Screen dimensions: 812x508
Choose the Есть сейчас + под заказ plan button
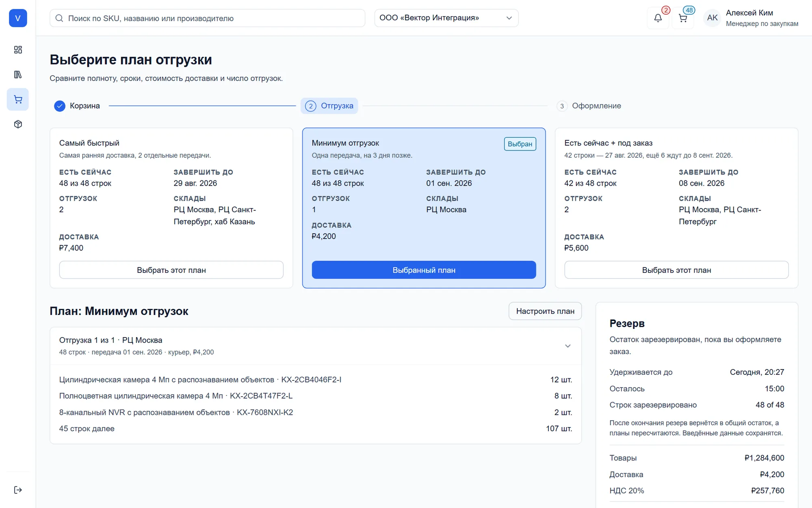coord(676,270)
